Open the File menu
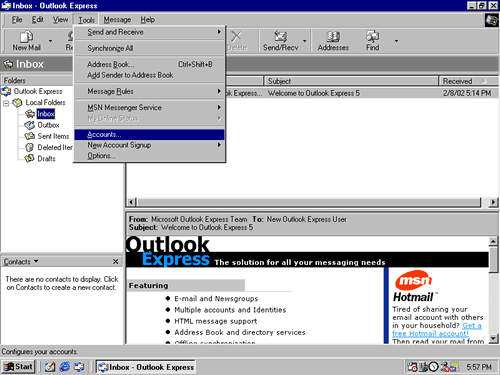 coord(17,20)
